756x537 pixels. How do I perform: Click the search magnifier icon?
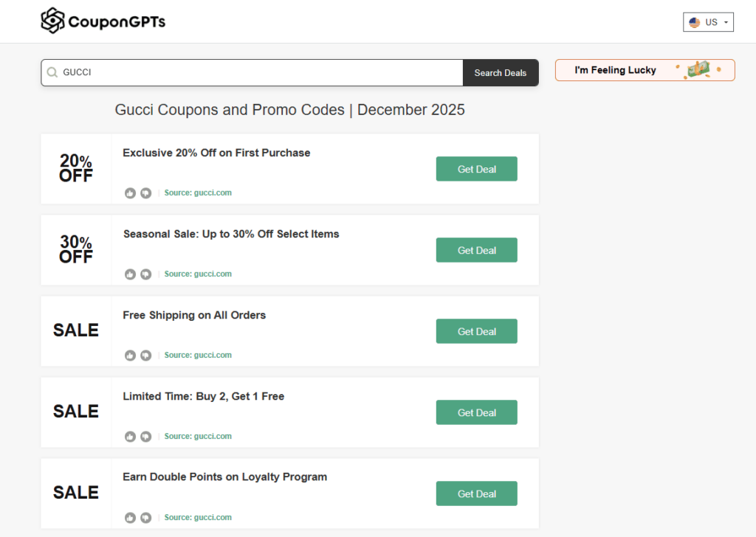coord(52,73)
